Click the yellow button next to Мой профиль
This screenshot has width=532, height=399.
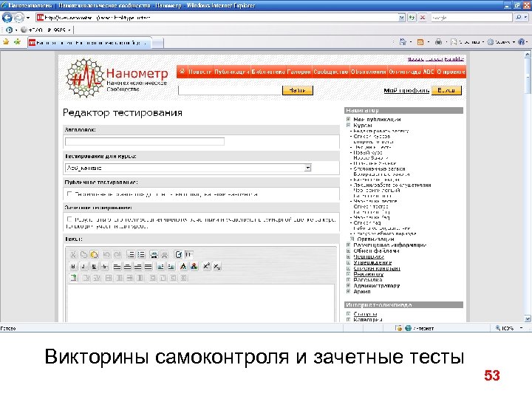pos(446,90)
